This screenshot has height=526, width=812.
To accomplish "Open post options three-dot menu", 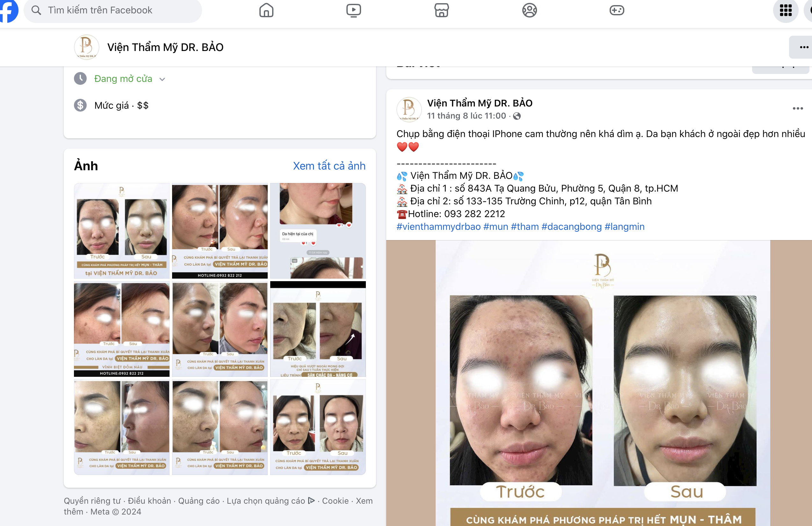I will [797, 108].
